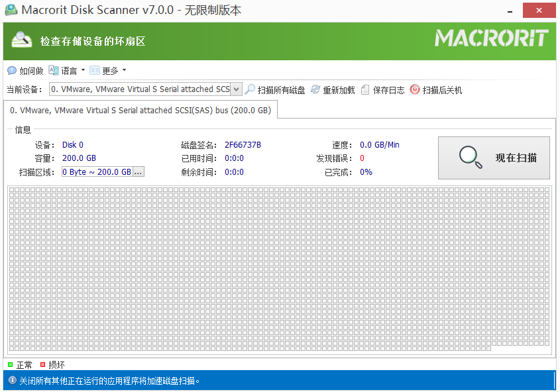Click the 'Disk 0' device value

(x=72, y=145)
